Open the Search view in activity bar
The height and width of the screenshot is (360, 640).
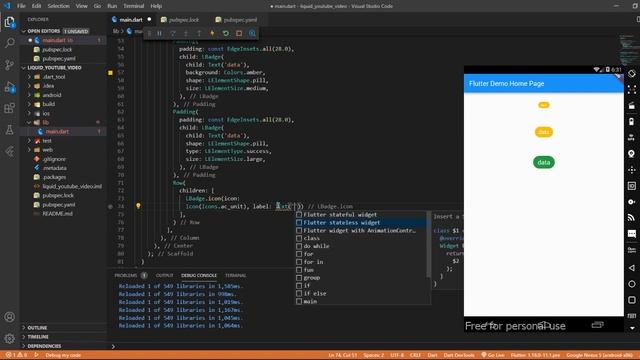(x=9, y=43)
